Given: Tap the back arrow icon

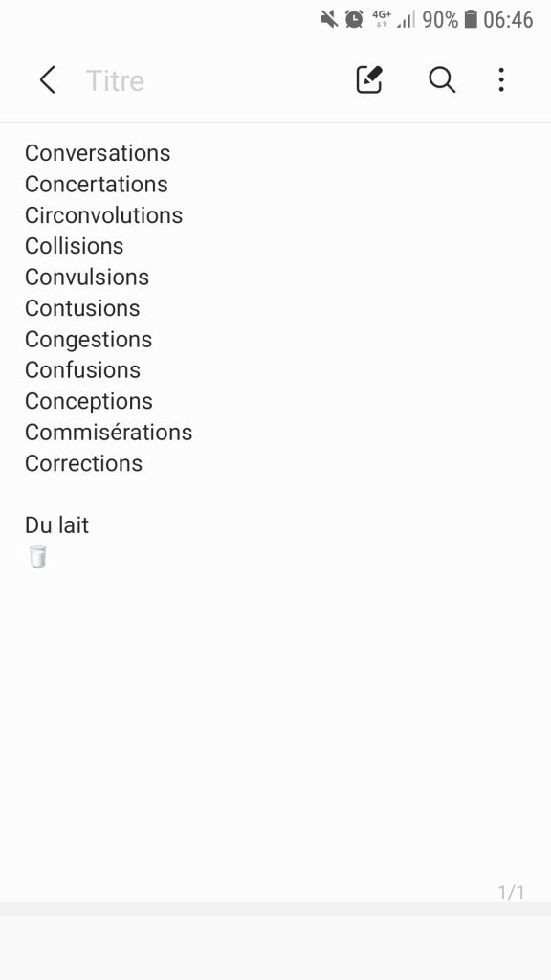Looking at the screenshot, I should (48, 80).
